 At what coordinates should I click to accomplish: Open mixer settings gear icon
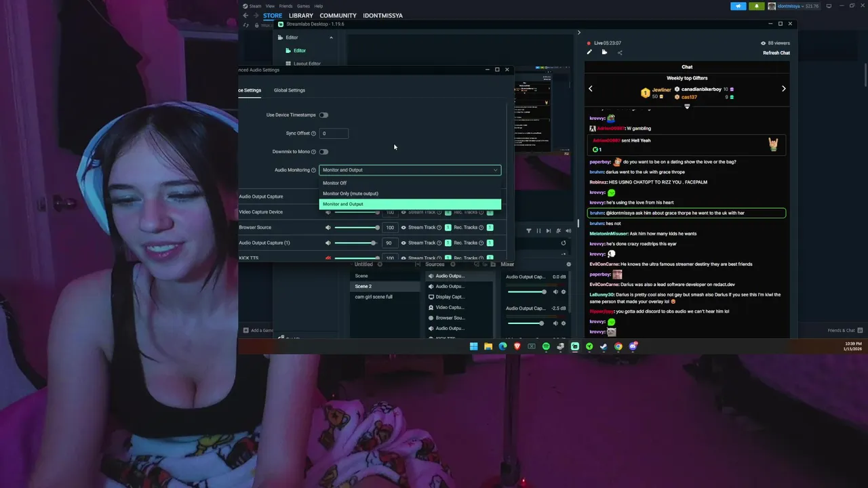[x=568, y=264]
